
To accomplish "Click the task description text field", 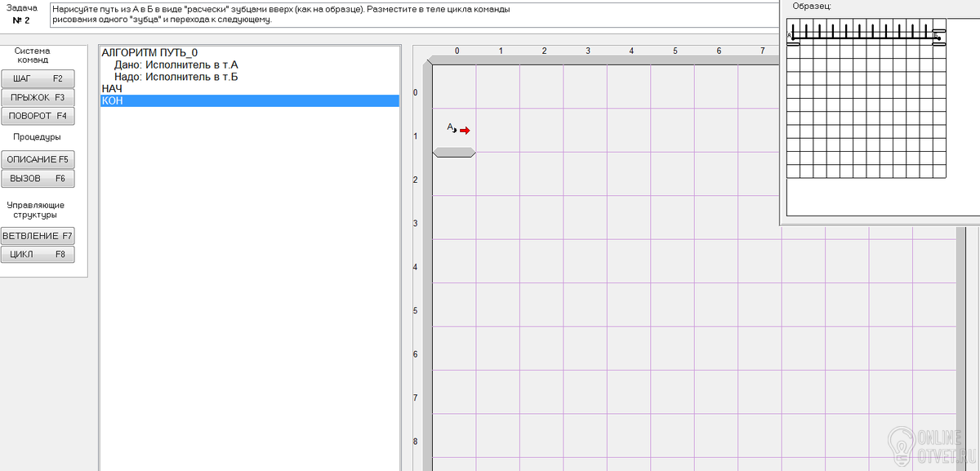I will pos(412,16).
